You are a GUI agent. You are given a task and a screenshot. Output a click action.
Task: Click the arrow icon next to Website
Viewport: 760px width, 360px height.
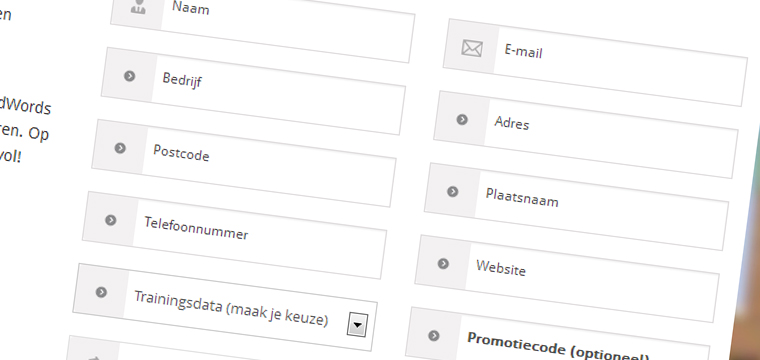point(443,264)
